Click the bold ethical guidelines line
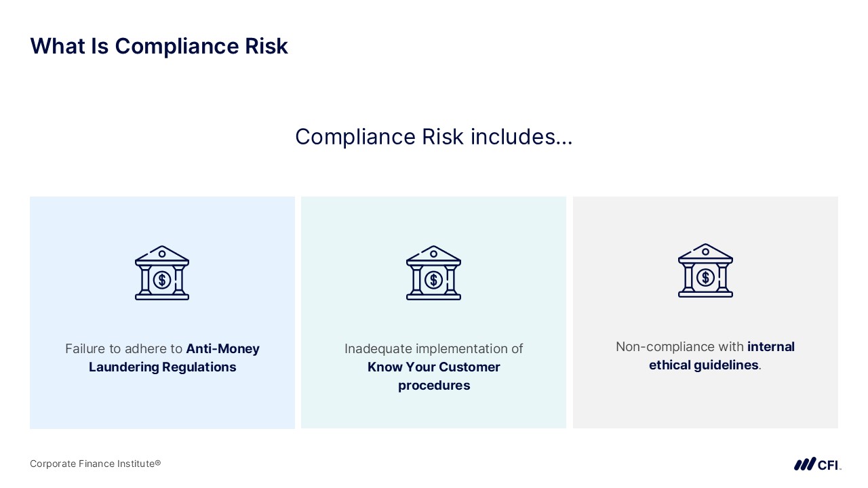The image size is (868, 488). click(703, 365)
